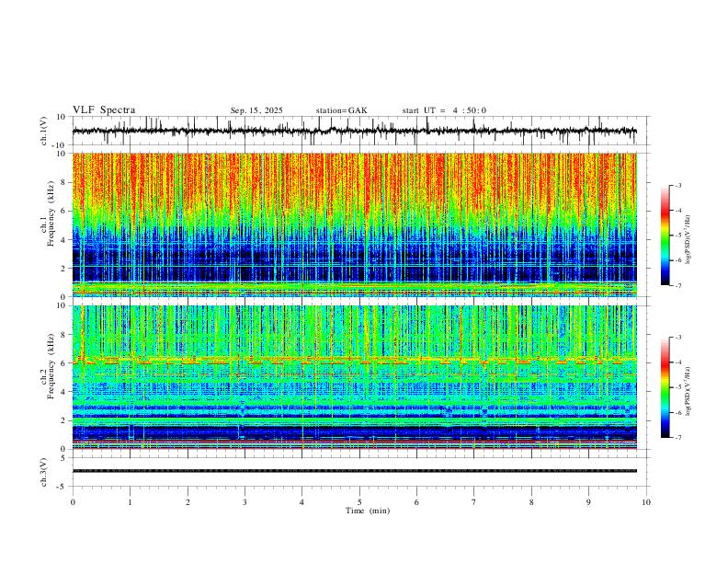The image size is (728, 563).
Task: Click the 'start UT = 4 : 50: 0' text
Action: (444, 110)
